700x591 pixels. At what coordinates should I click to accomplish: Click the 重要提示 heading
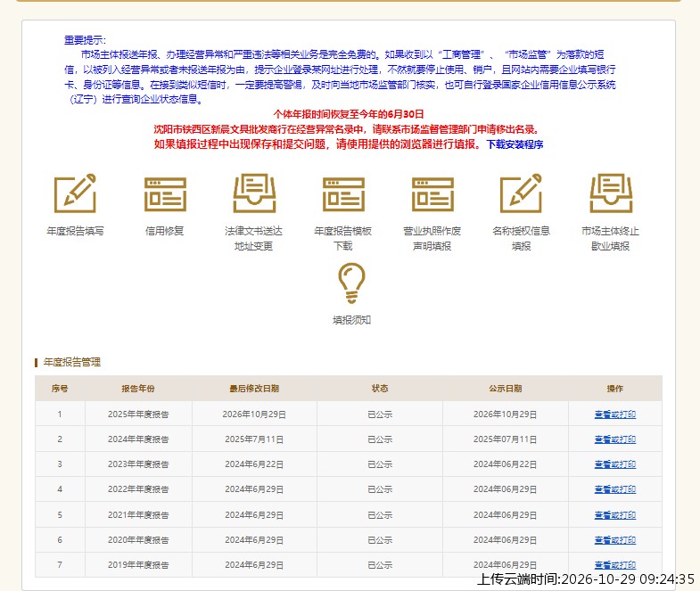tap(85, 40)
